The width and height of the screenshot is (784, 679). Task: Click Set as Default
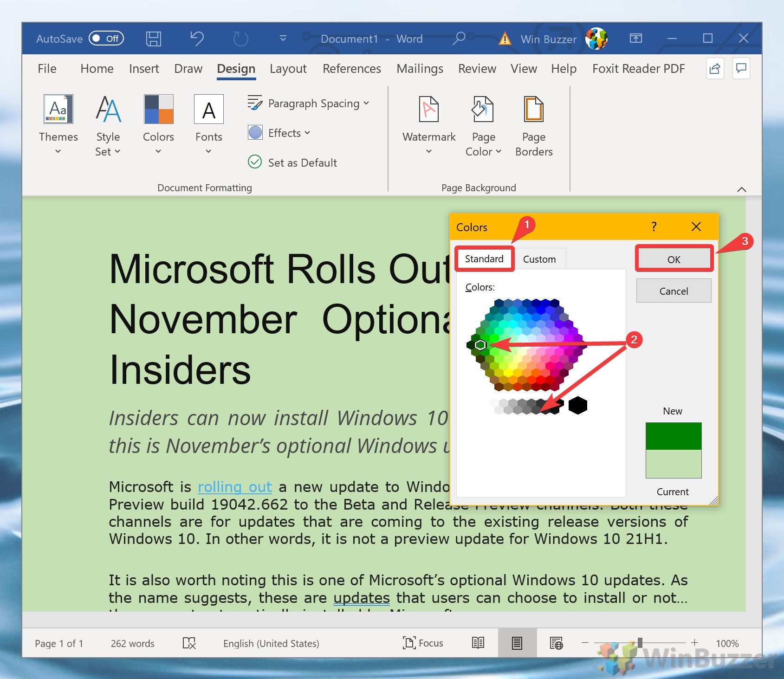point(292,162)
